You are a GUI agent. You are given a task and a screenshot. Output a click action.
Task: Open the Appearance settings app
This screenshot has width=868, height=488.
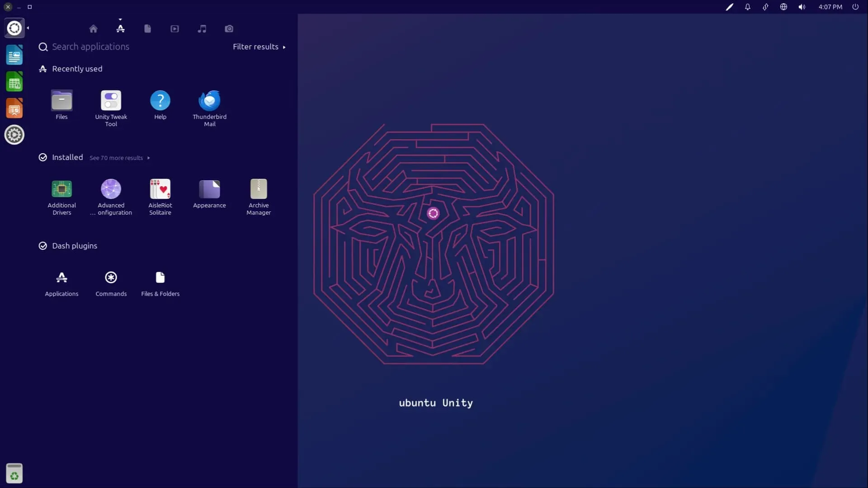click(209, 189)
